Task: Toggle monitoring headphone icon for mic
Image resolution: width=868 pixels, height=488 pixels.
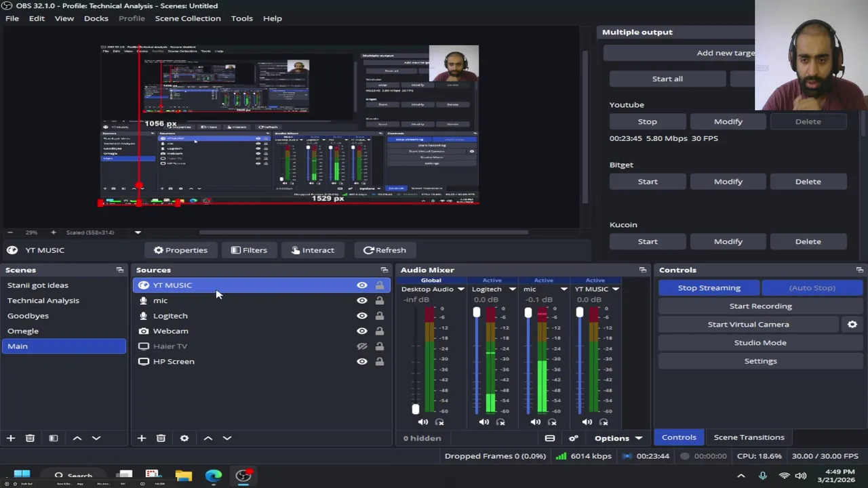Action: 552,422
